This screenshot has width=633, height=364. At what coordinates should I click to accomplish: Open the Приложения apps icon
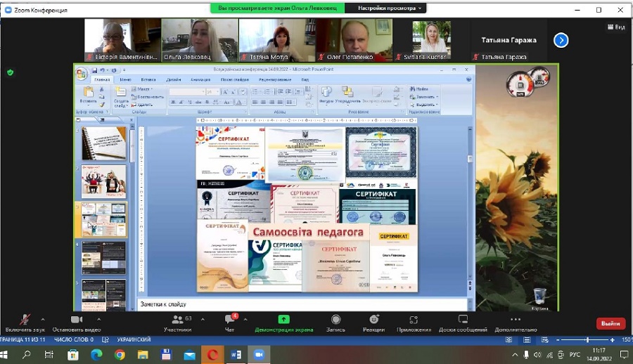[414, 320]
